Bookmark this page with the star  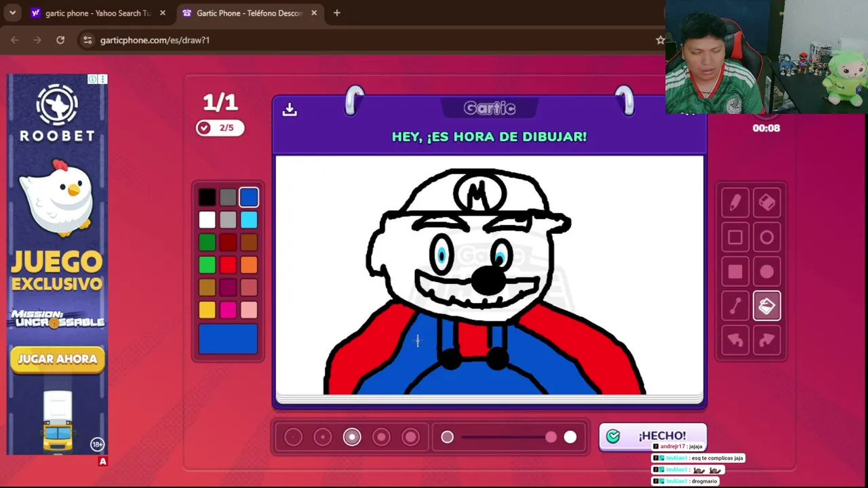click(660, 40)
